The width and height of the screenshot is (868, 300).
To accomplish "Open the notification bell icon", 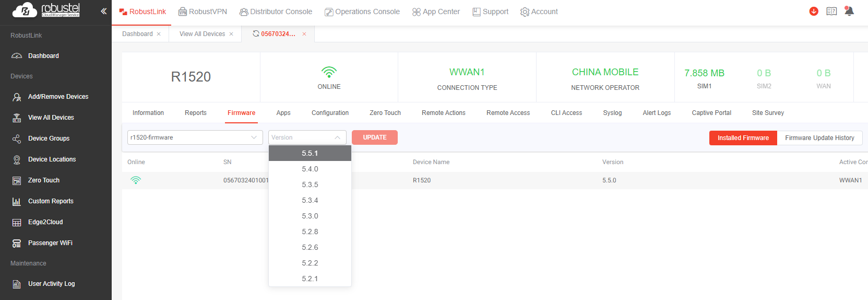I will 849,11.
